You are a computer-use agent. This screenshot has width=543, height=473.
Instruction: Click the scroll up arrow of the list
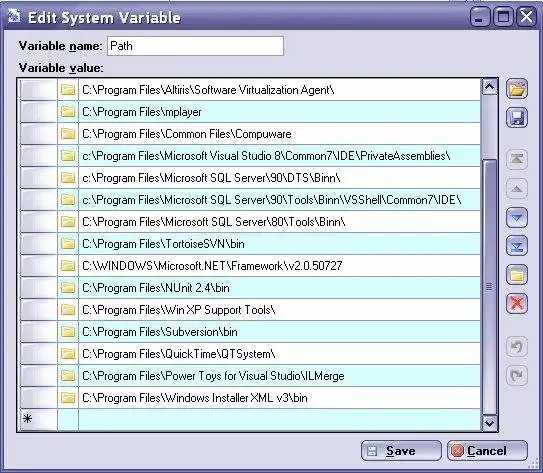(489, 87)
